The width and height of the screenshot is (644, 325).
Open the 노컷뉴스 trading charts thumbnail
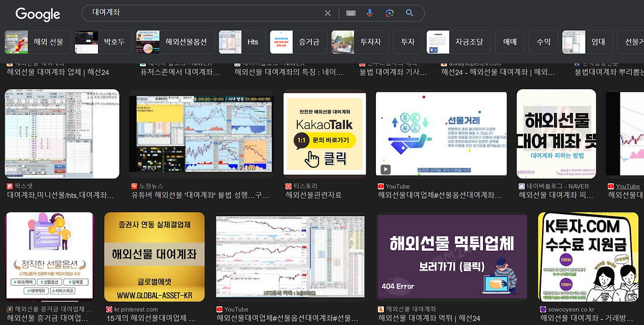(x=201, y=134)
